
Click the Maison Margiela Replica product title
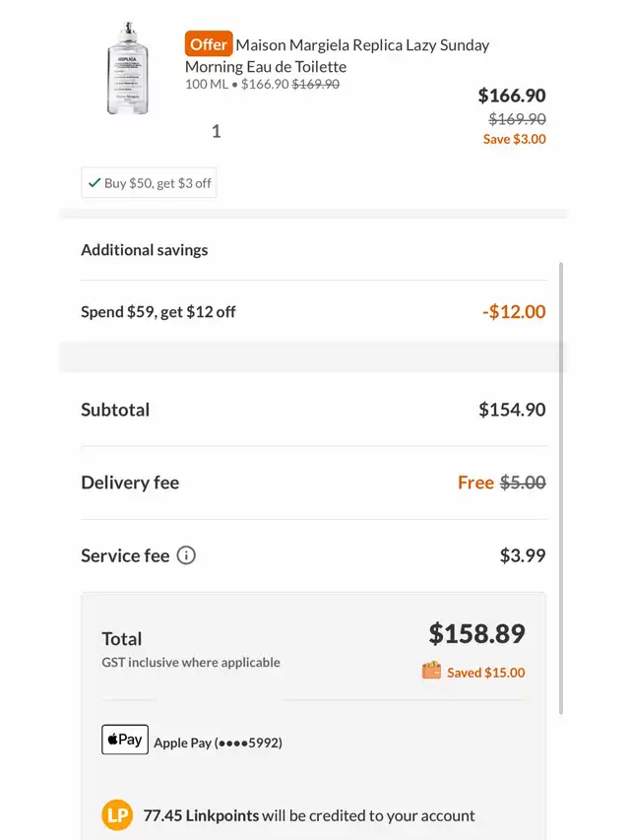[x=337, y=56]
